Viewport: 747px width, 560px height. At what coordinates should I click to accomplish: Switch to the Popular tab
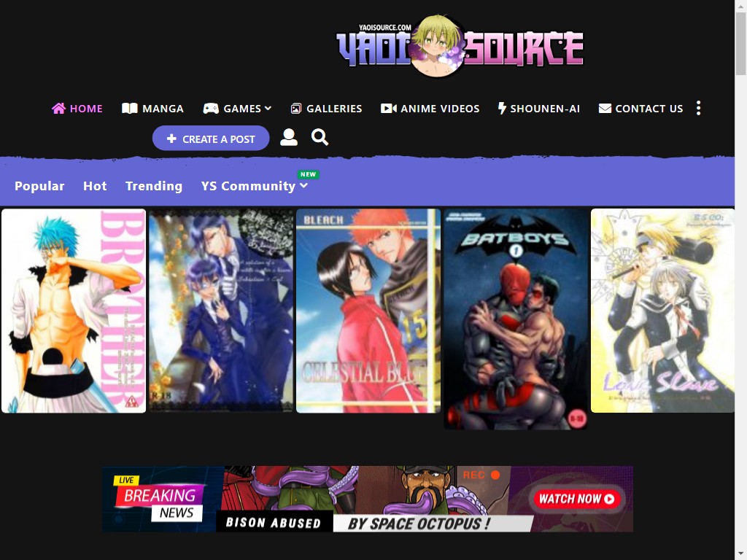pyautogui.click(x=39, y=186)
